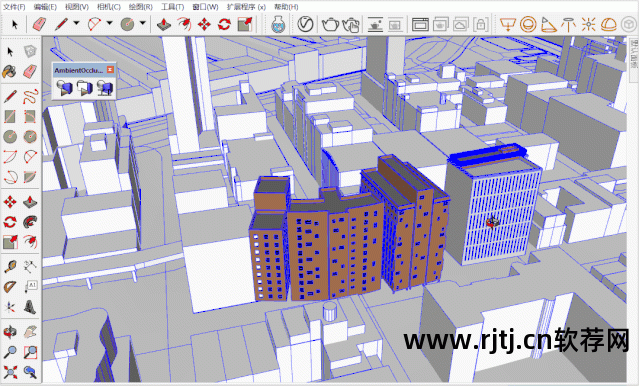Open the 文件(F) menu
This screenshot has width=639, height=386.
tap(14, 7)
